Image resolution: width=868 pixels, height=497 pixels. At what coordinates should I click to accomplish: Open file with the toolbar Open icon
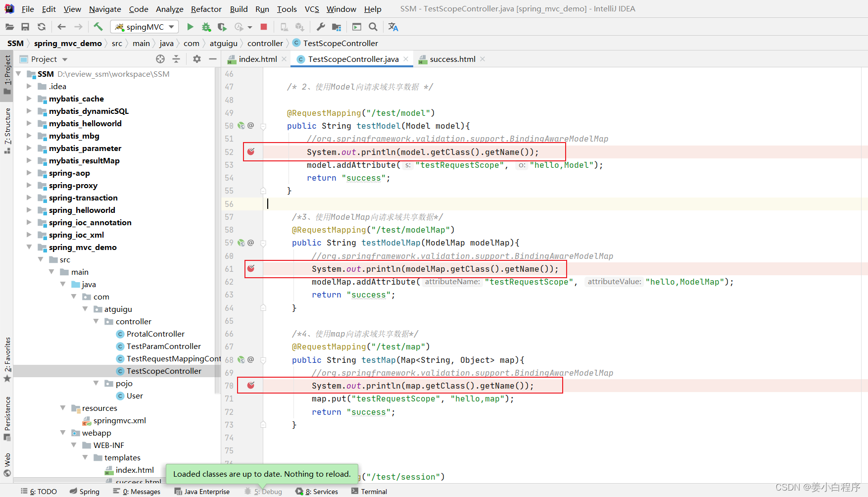[9, 27]
